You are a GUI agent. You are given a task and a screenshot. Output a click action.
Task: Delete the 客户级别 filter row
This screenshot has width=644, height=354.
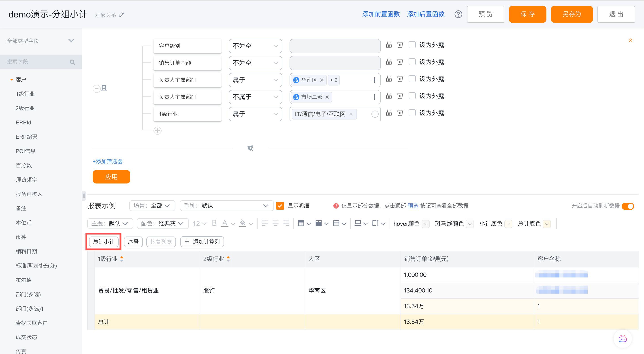[400, 45]
